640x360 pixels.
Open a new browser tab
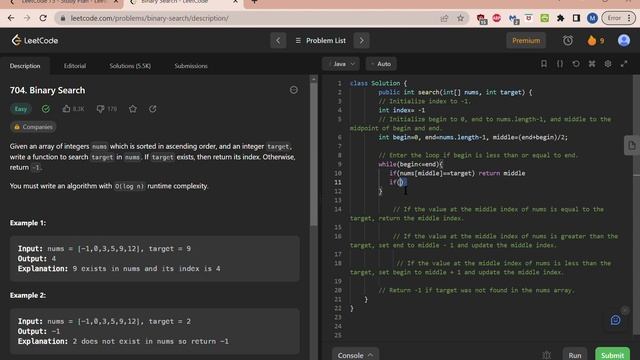(254, 2)
